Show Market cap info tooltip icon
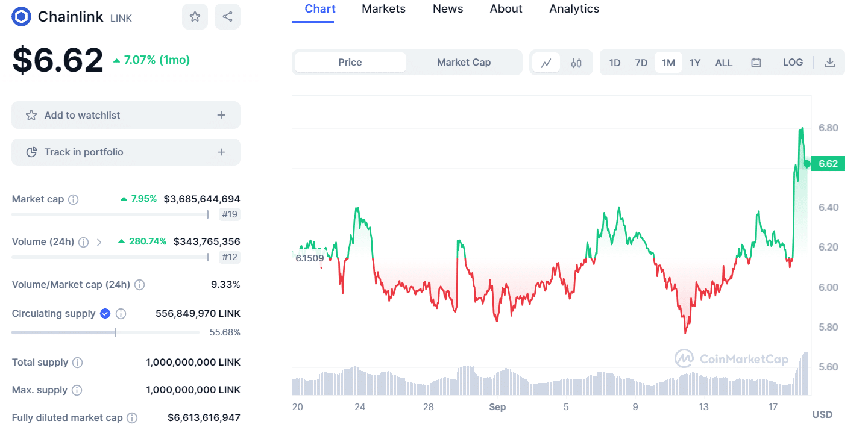 click(73, 199)
